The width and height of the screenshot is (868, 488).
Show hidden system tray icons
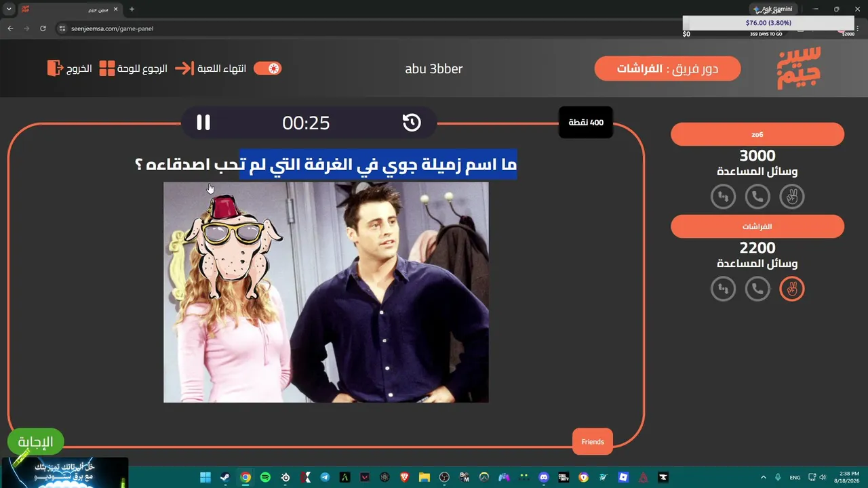coord(763,477)
